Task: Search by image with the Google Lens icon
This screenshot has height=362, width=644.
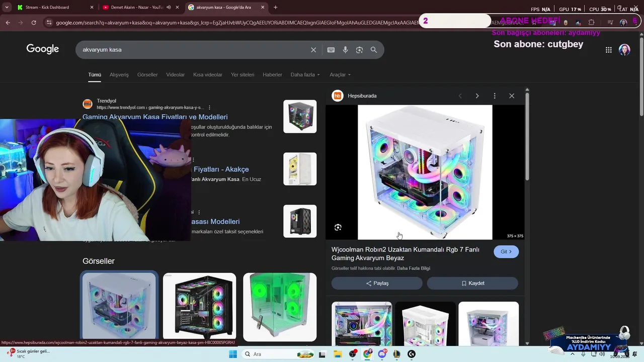Action: 359,50
